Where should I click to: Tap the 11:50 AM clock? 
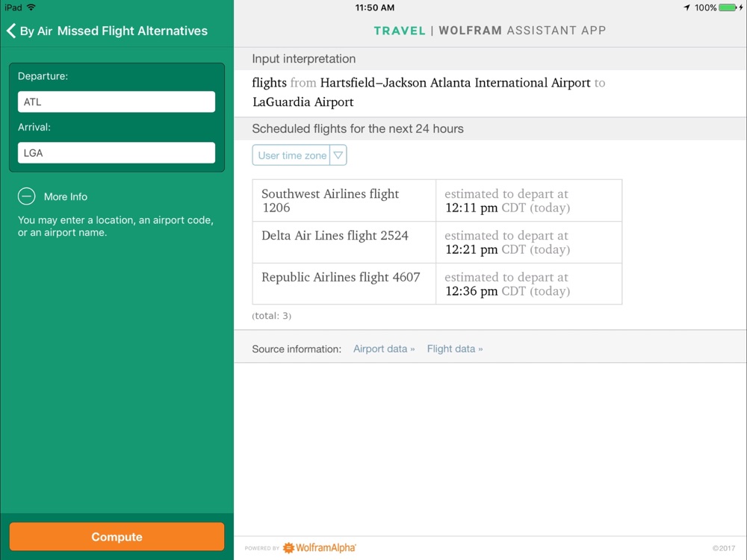(x=375, y=7)
